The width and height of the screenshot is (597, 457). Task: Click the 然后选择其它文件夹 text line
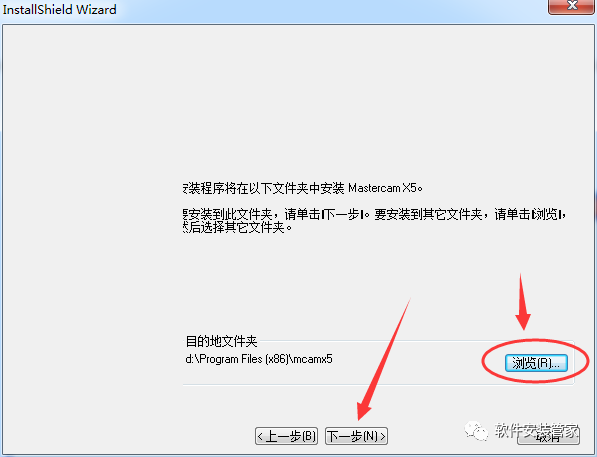238,228
